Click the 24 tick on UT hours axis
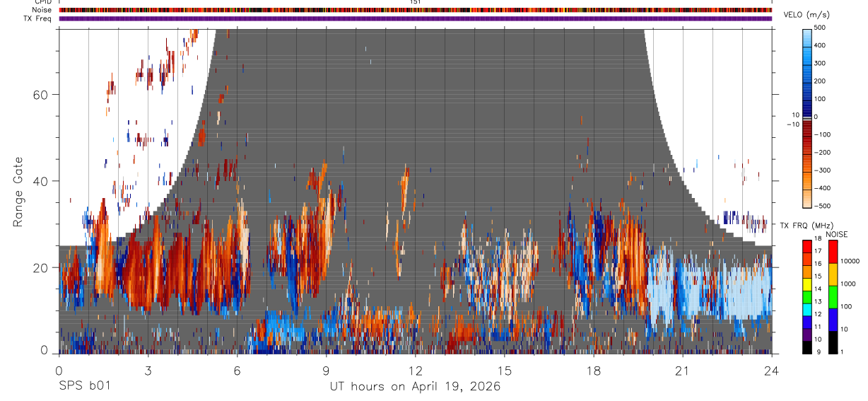This screenshot has width=868, height=401. [x=772, y=370]
